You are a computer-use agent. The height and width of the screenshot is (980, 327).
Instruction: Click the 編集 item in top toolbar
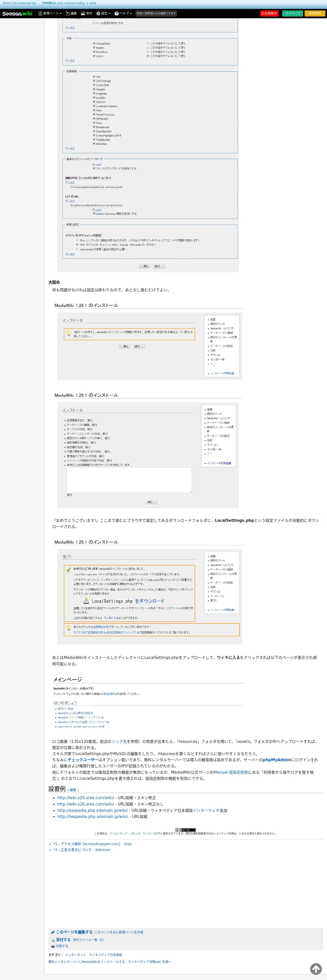click(x=71, y=13)
